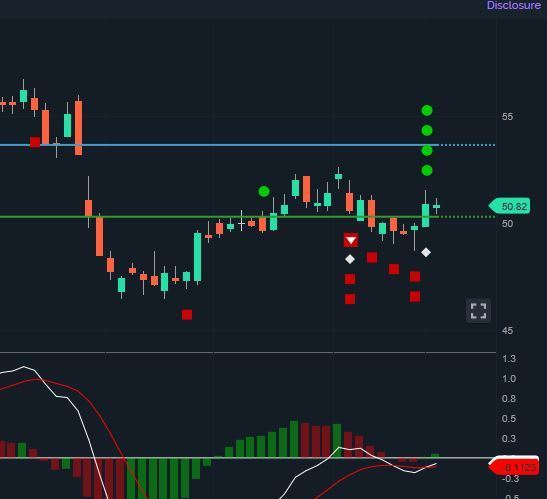Click the red MACD value label
Viewport: 547px width, 499px height.
[x=514, y=467]
